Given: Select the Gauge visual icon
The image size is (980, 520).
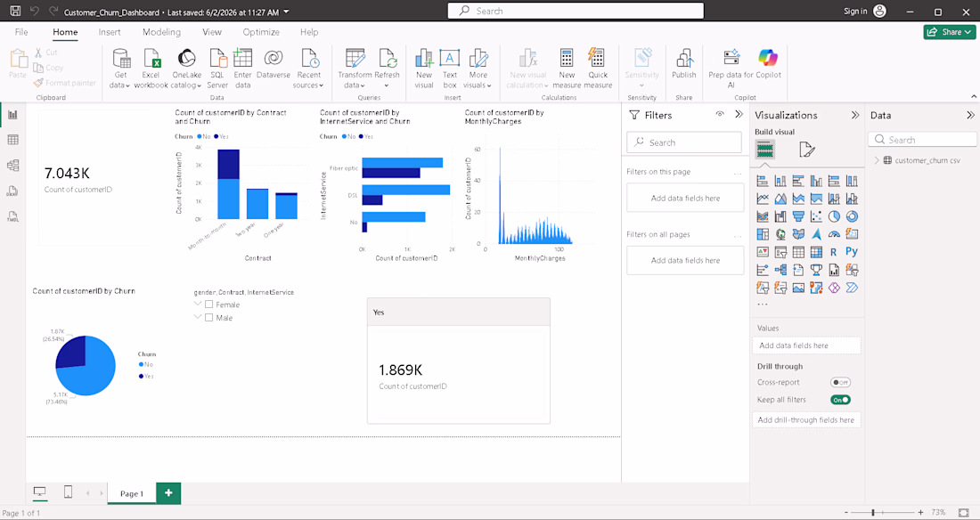Looking at the screenshot, I should pyautogui.click(x=834, y=234).
